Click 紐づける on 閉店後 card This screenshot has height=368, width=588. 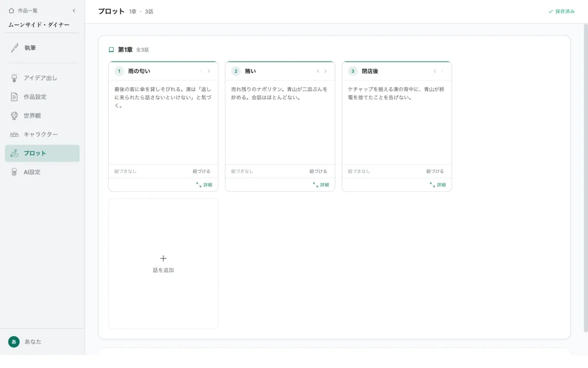click(435, 171)
